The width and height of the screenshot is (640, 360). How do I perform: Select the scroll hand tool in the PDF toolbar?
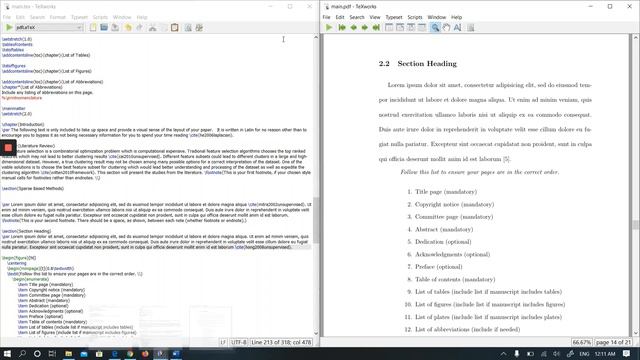coord(446,27)
